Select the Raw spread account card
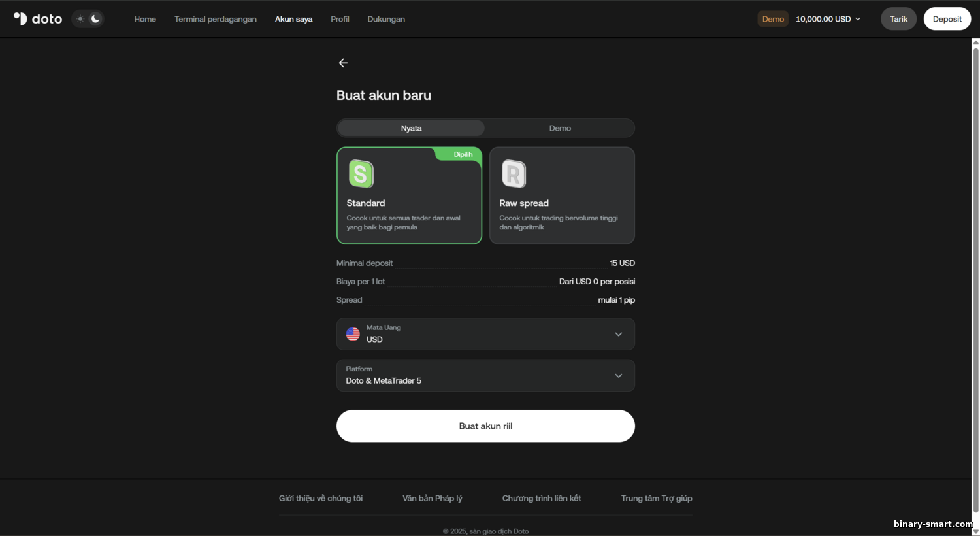The image size is (980, 536). [562, 195]
